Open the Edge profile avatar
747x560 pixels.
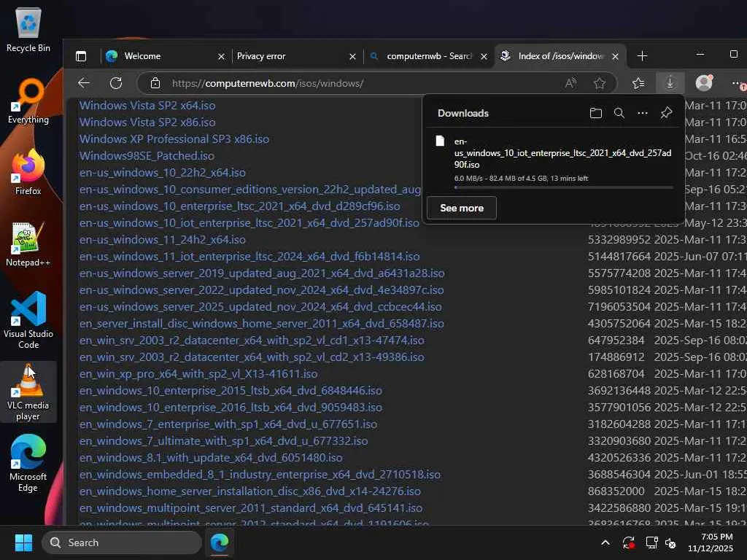(704, 83)
